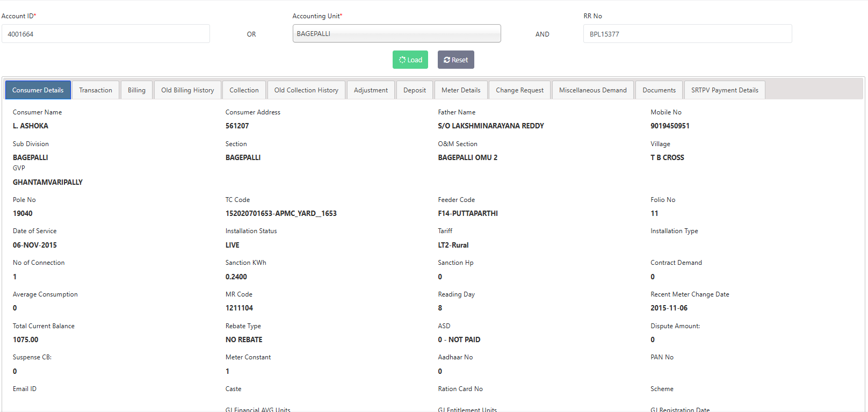Open the Old Billing History tab
Screen dimensions: 868x412
point(187,90)
